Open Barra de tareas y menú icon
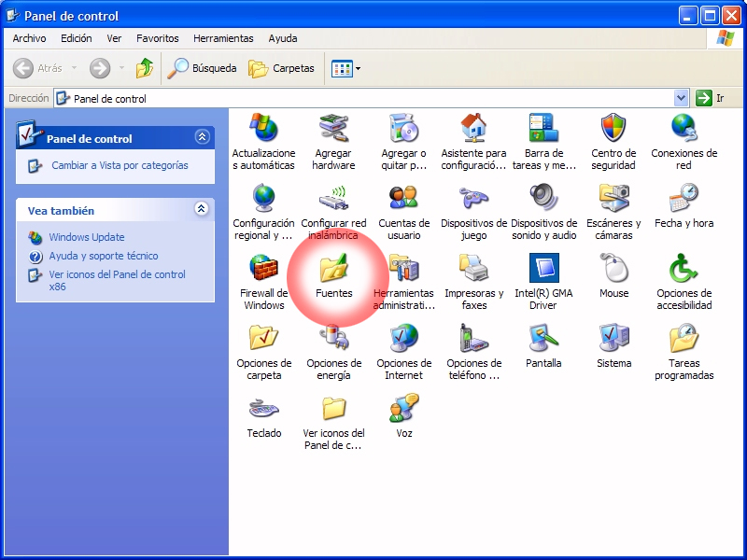This screenshot has height=560, width=747. tap(543, 128)
